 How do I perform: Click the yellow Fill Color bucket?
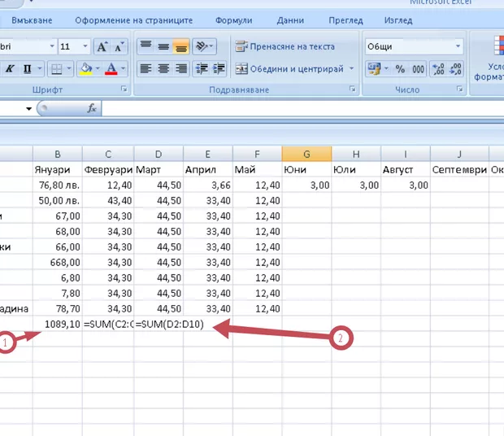coord(85,69)
